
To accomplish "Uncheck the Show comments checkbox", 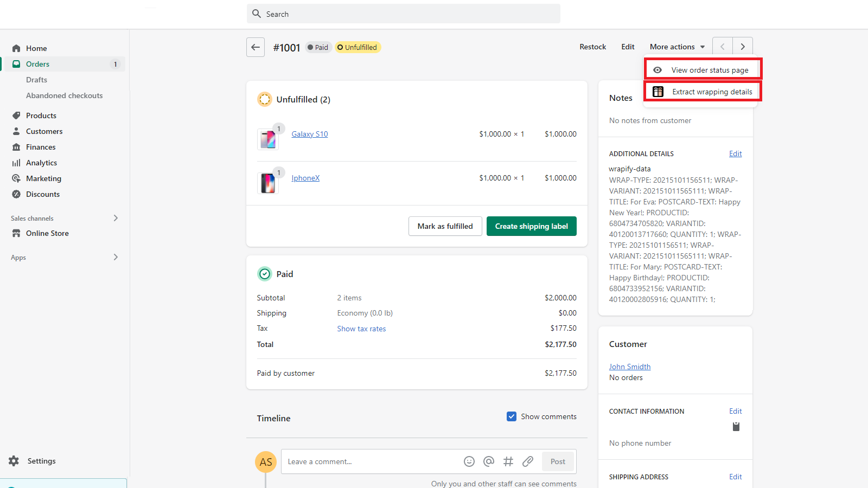I will point(512,416).
